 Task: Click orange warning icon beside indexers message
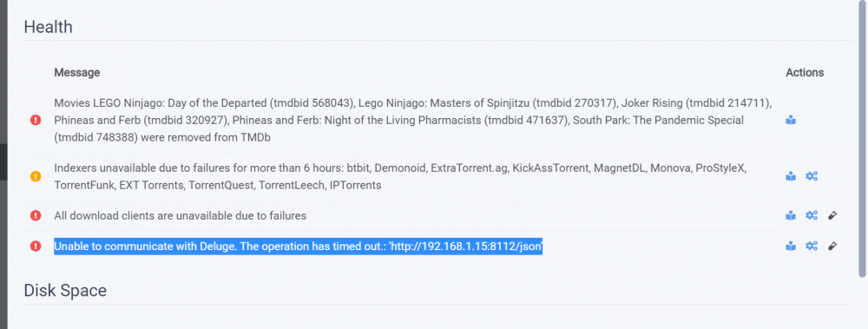36,177
